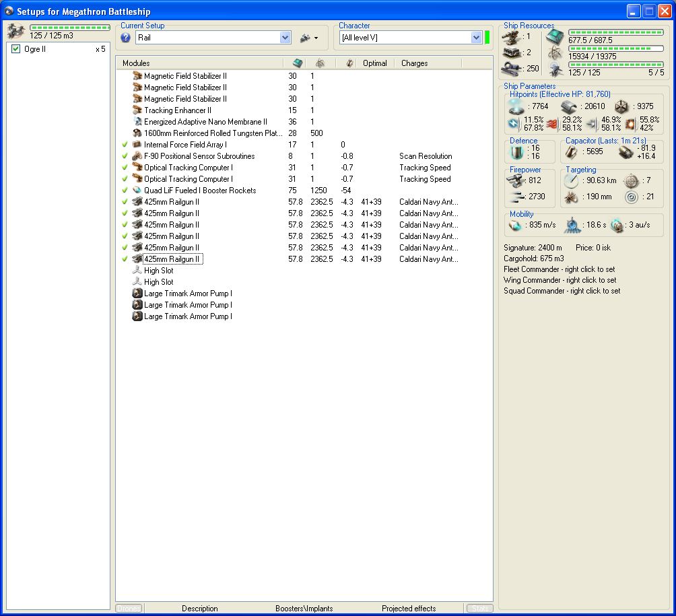The image size is (676, 616).
Task: Select F-90 Positional Sensor Subroutines icon
Action: [137, 156]
